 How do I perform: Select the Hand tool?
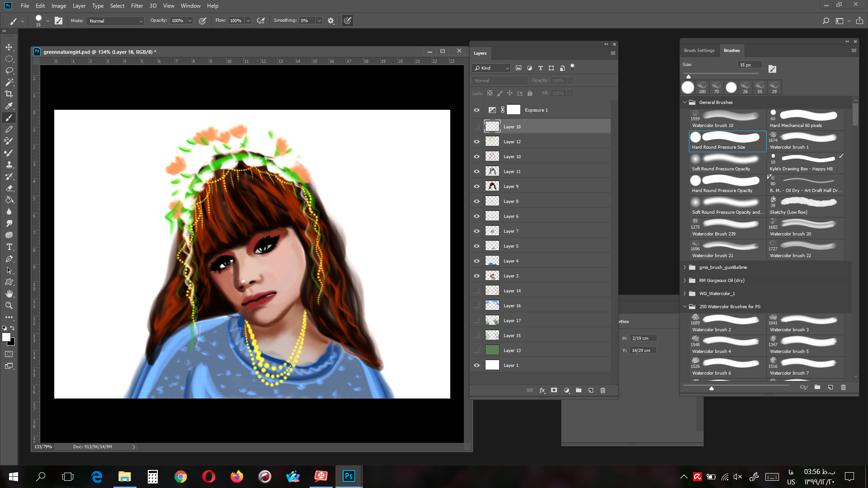9,294
